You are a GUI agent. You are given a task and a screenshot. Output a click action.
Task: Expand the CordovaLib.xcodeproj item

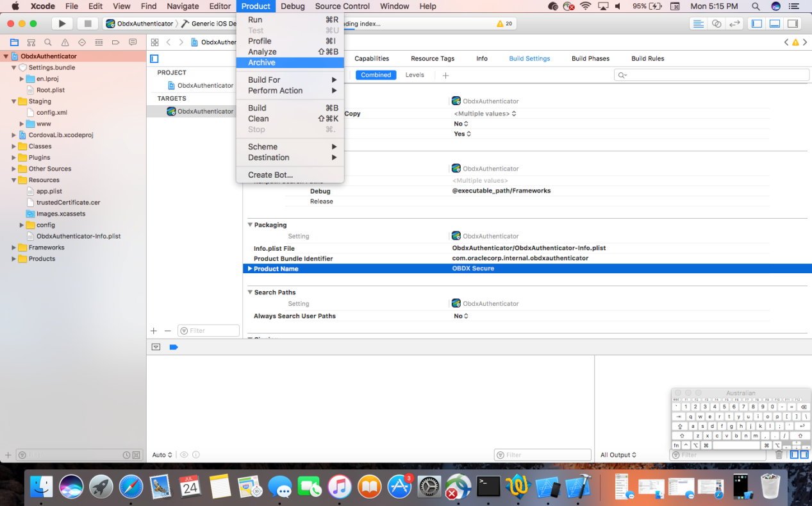13,135
